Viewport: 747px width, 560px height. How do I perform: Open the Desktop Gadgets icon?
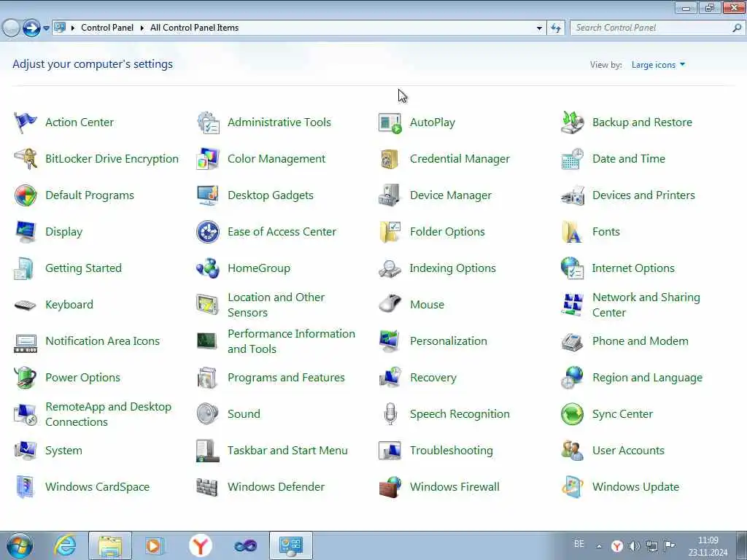point(208,195)
